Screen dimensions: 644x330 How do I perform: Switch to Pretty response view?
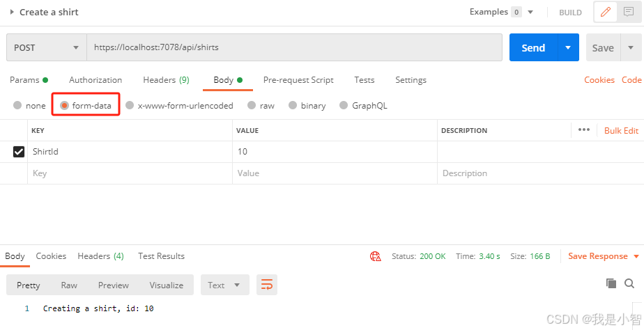pyautogui.click(x=29, y=285)
